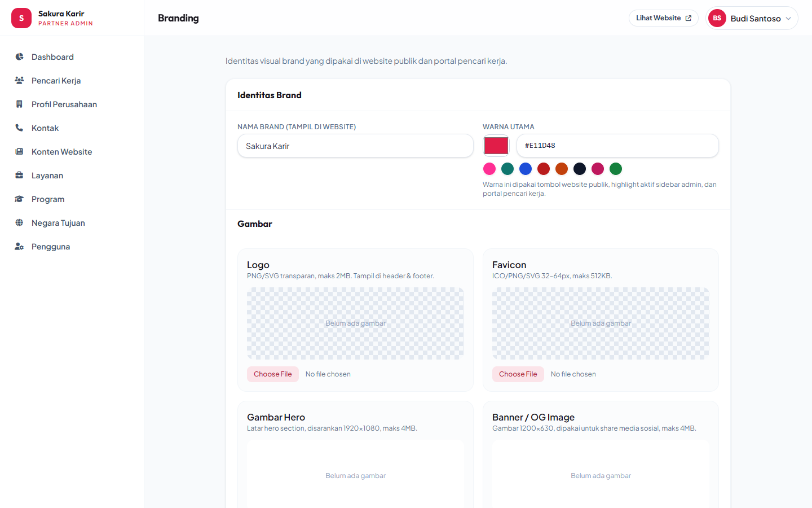Open Profil Perusahaan section
This screenshot has width=812, height=508.
[x=72, y=104]
